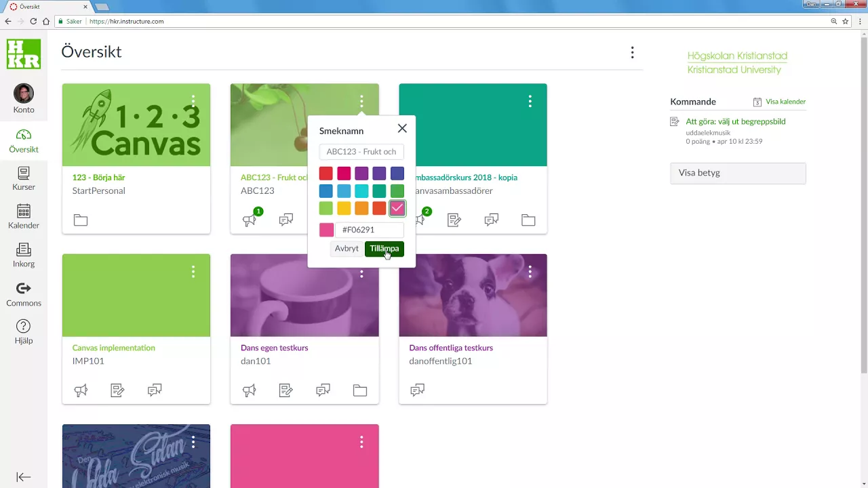
Task: Pick the light green color swatch
Action: (x=326, y=209)
